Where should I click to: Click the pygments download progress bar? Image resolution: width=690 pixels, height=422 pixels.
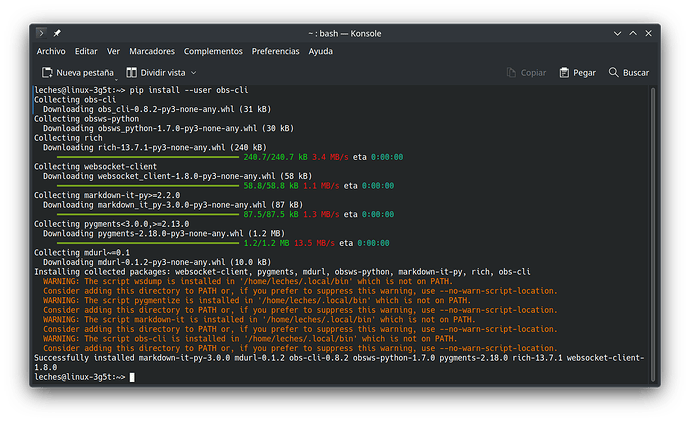point(148,243)
